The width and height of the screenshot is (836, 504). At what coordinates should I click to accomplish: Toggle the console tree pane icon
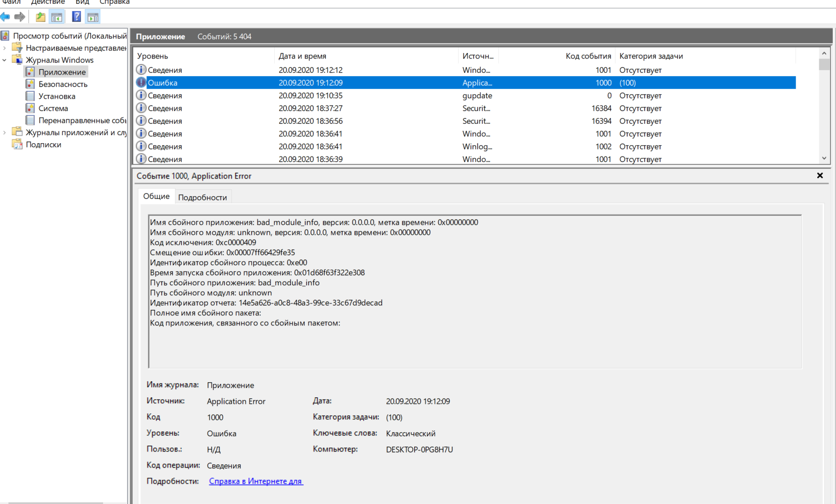pyautogui.click(x=56, y=17)
